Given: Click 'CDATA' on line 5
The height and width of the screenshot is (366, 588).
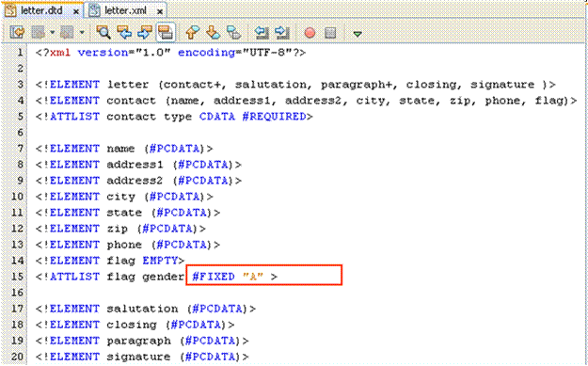Looking at the screenshot, I should point(217,117).
